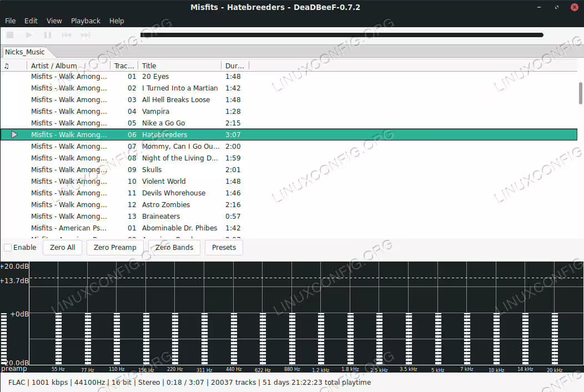This screenshot has height=392, width=584.
Task: Select the track 20 Eyes
Action: coord(289,77)
